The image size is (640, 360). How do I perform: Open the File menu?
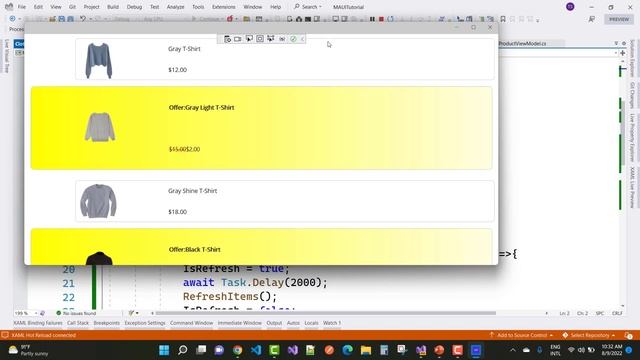click(x=22, y=7)
